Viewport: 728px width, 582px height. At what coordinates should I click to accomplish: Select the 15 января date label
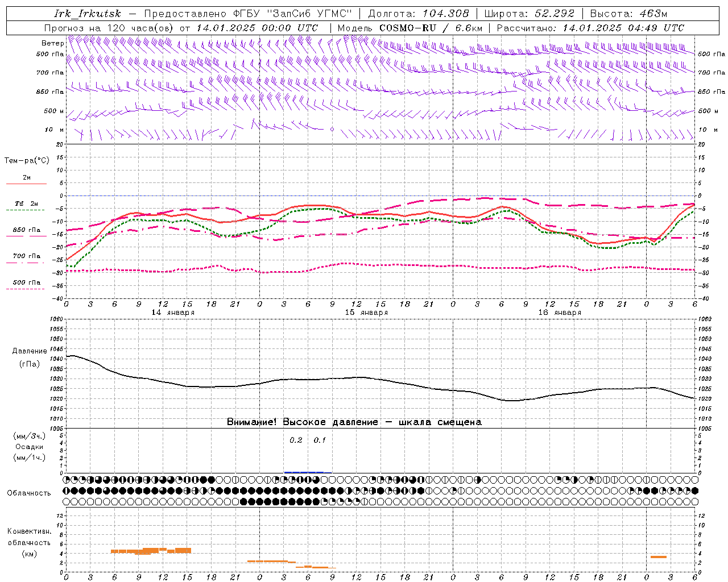point(366,312)
